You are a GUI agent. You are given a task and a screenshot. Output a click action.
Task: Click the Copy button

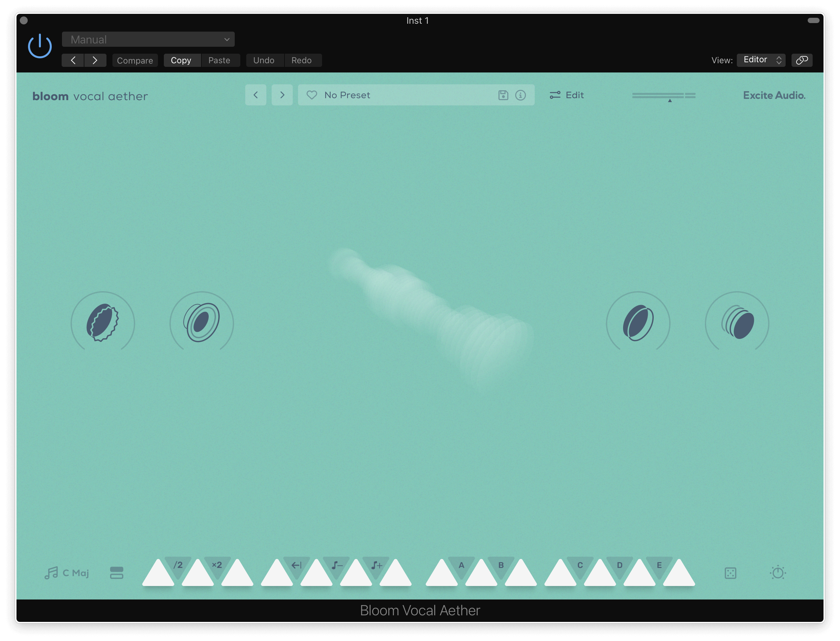(181, 60)
